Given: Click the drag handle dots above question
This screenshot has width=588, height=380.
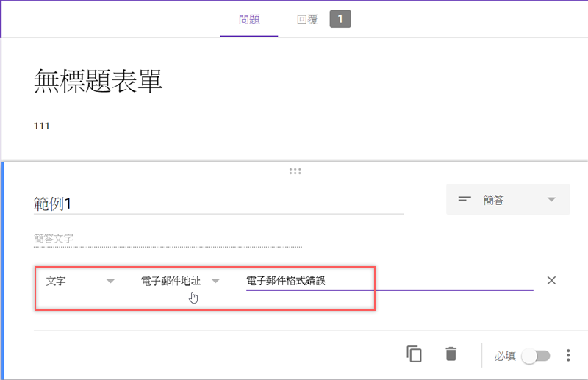Looking at the screenshot, I should click(295, 171).
